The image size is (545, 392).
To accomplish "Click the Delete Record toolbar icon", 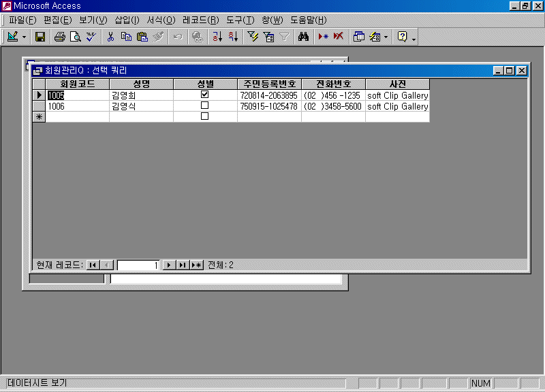I will 339,37.
